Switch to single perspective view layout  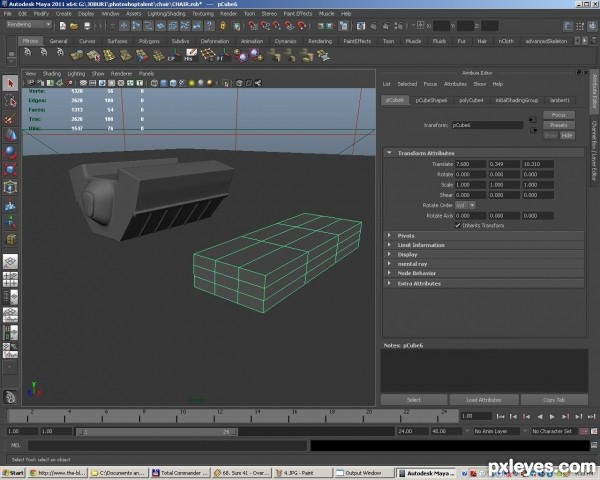10,262
